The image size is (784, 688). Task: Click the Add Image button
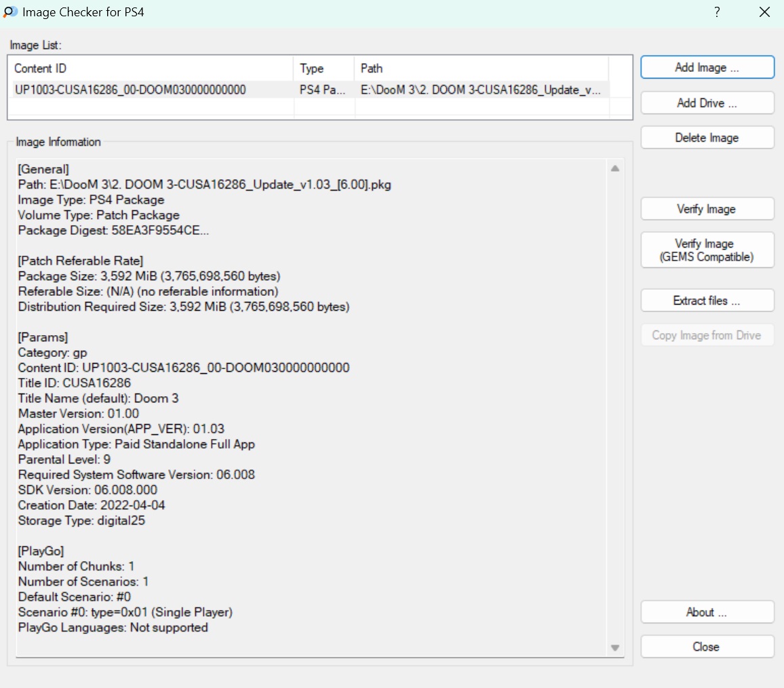tap(707, 67)
